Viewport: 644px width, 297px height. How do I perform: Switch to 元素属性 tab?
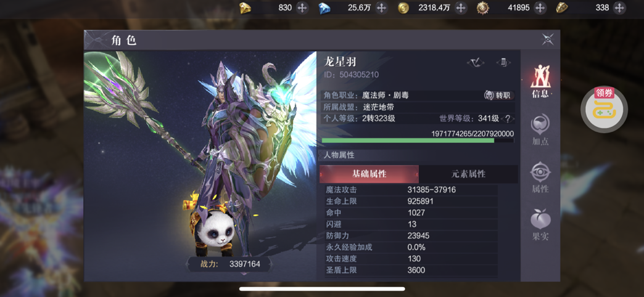(468, 174)
